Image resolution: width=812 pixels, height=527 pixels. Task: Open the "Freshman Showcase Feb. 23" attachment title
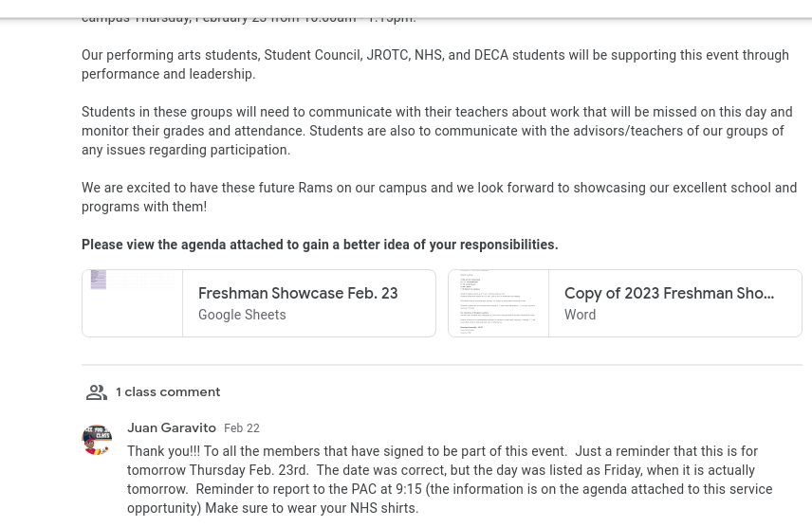click(298, 294)
